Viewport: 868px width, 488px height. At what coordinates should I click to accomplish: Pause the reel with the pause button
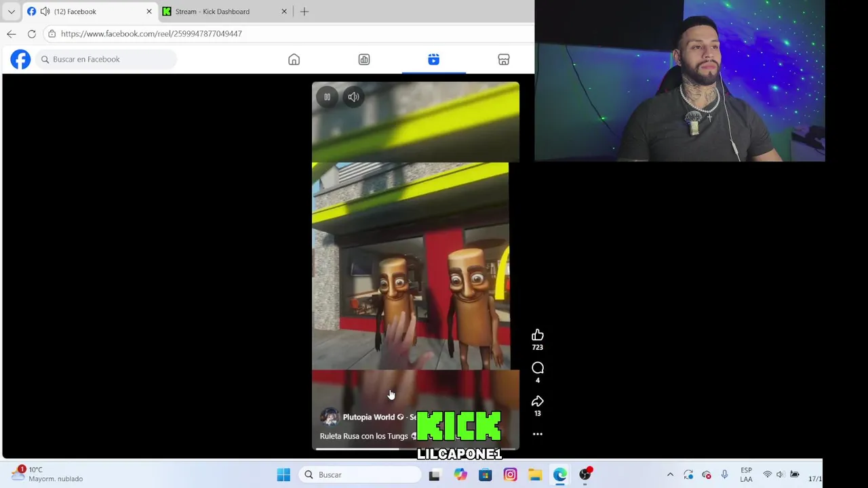click(327, 97)
